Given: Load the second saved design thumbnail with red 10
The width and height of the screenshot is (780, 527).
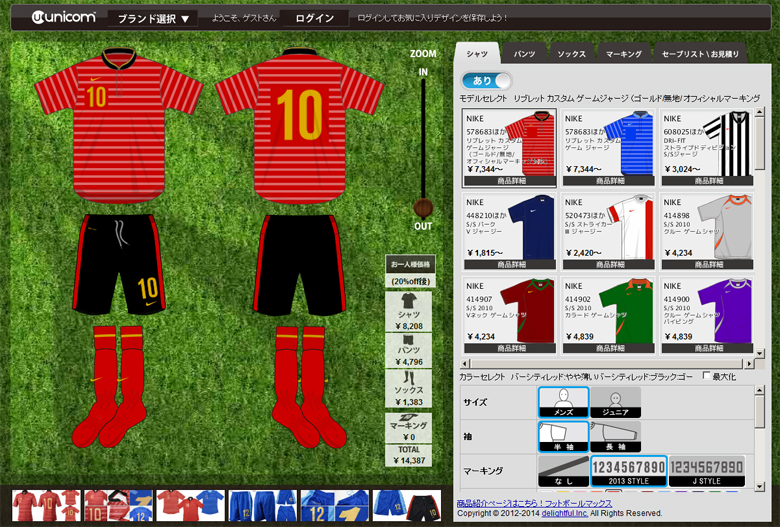Looking at the screenshot, I should (x=118, y=505).
